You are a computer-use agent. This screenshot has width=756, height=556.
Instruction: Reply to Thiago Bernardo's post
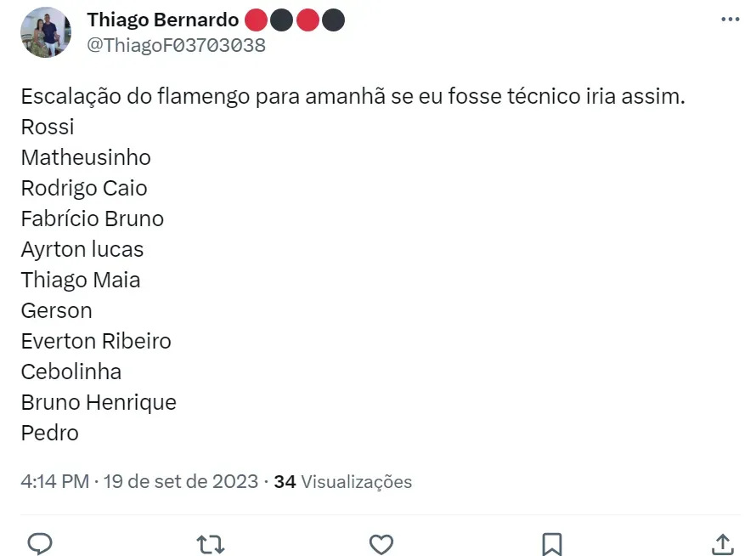[x=40, y=543]
